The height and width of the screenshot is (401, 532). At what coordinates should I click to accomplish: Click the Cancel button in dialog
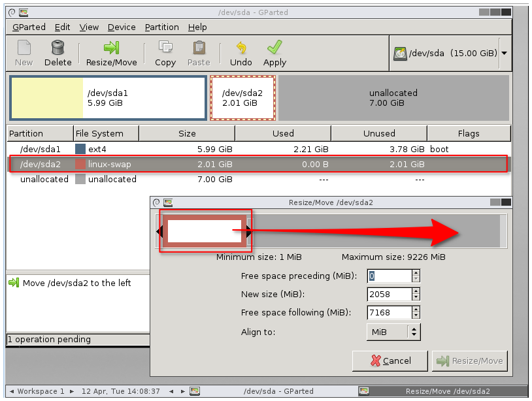click(x=390, y=361)
